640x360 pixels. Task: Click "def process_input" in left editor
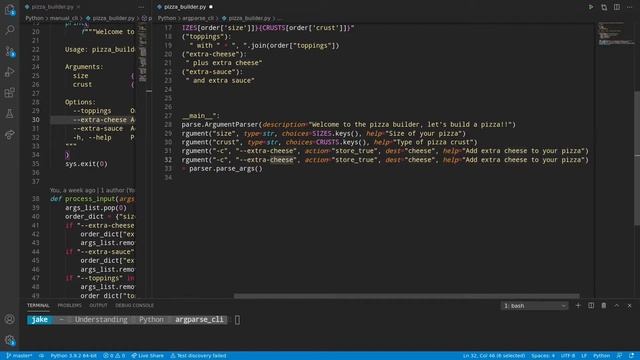point(82,199)
